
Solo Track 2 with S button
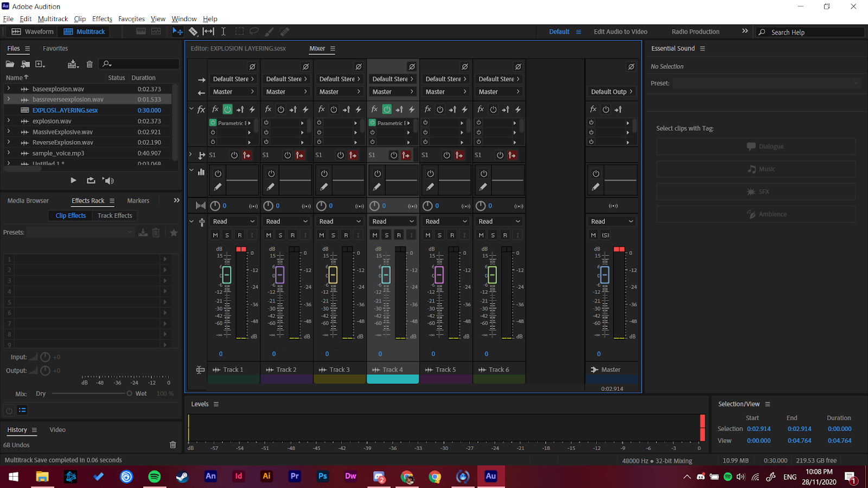pos(280,235)
